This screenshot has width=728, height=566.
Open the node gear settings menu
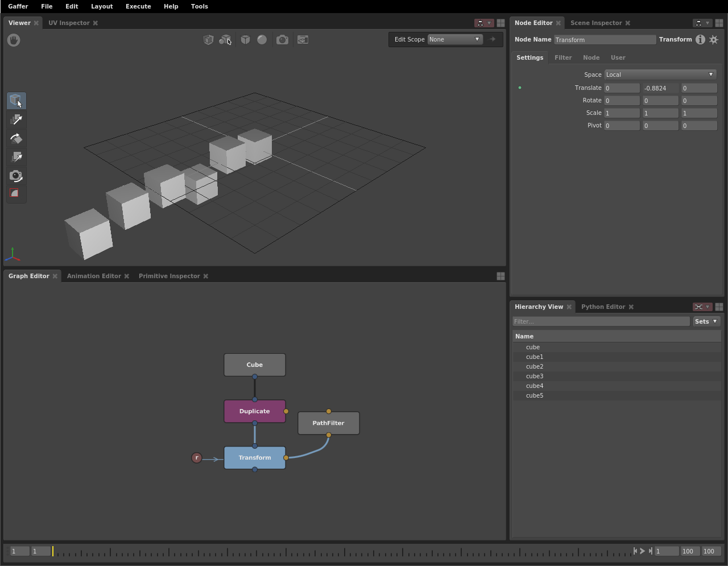click(714, 40)
